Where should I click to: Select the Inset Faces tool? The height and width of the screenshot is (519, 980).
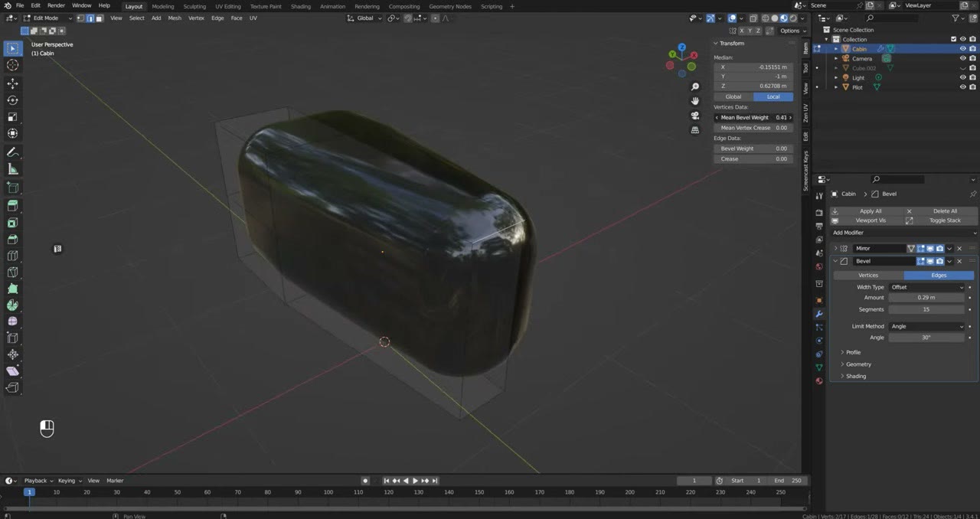[12, 223]
